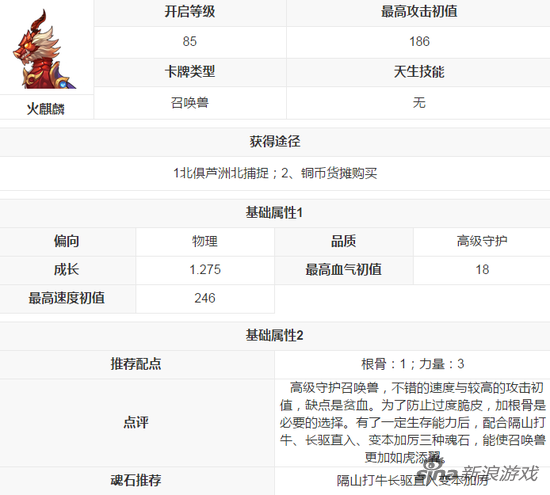Click the 天生技能 header cell

(419, 72)
